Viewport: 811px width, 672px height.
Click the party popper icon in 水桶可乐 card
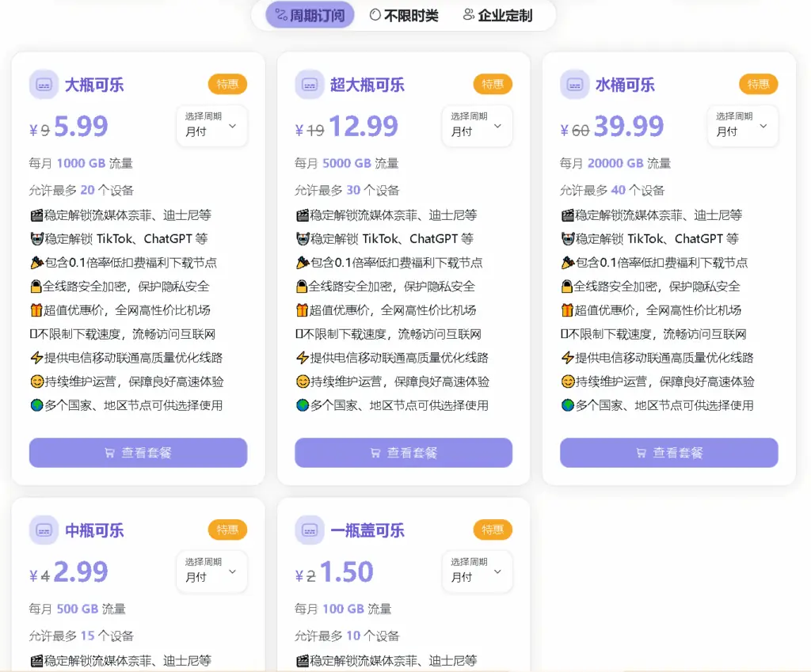point(568,263)
